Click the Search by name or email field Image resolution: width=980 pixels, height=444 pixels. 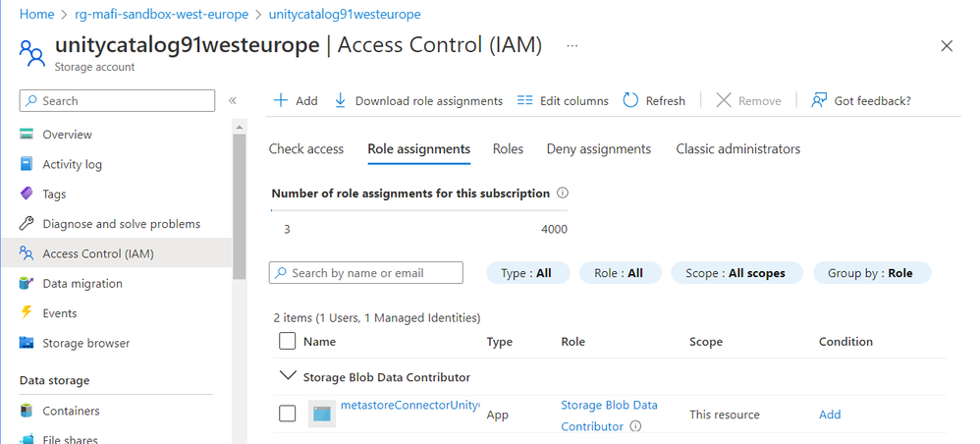pos(367,273)
